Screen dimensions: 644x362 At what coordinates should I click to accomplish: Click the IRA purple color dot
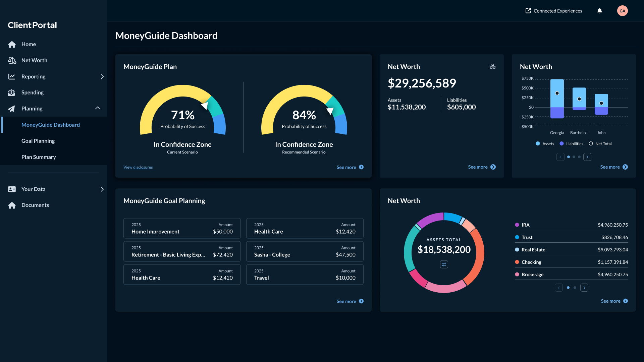(517, 225)
